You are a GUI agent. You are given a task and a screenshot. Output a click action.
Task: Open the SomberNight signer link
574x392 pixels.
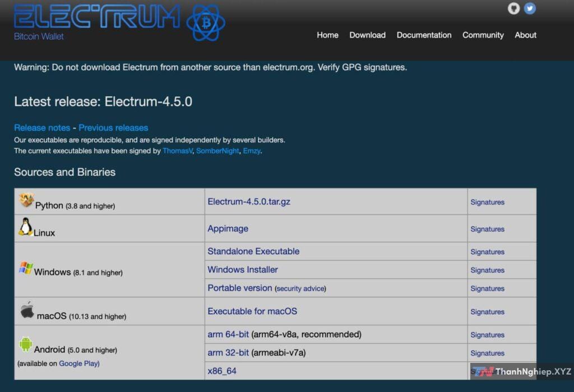point(217,151)
